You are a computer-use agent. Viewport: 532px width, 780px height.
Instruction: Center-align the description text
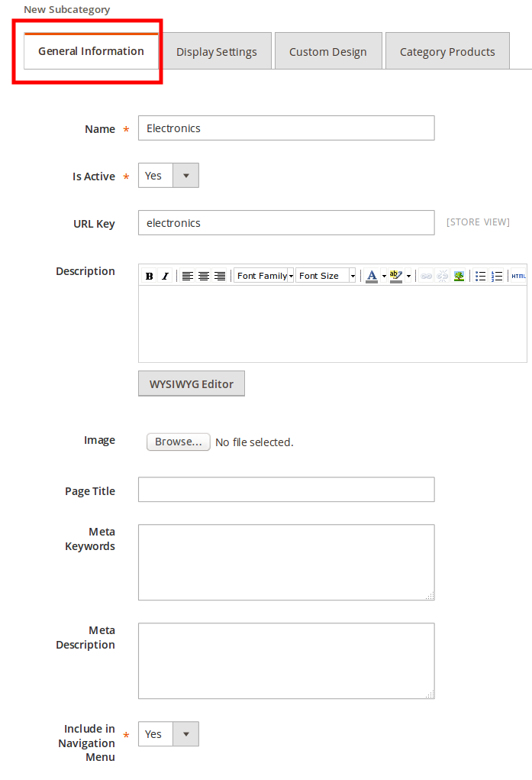pyautogui.click(x=204, y=276)
